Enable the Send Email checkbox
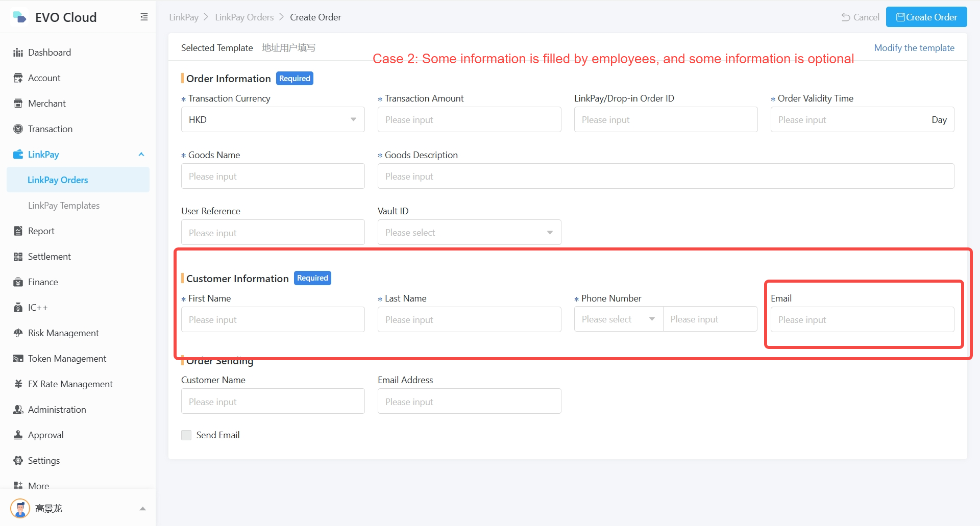The image size is (980, 526). pos(186,435)
